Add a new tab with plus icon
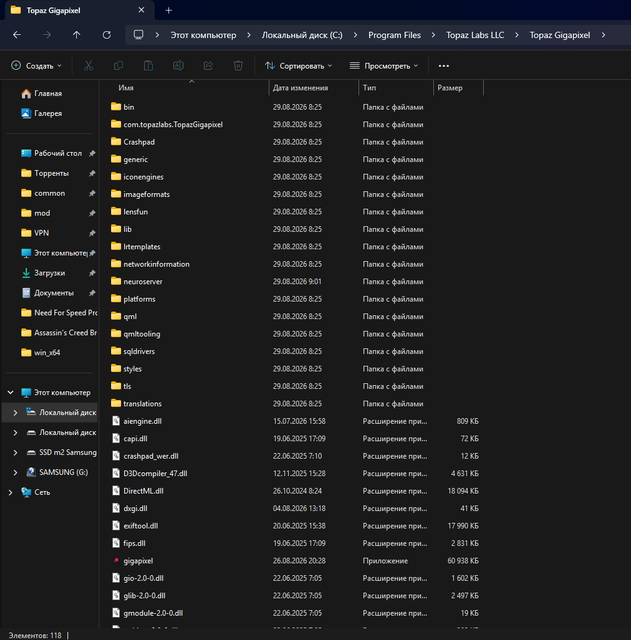This screenshot has height=640, width=631. click(x=169, y=11)
